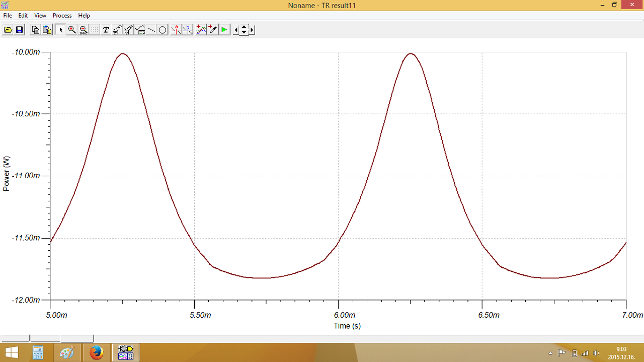This screenshot has height=362, width=644.
Task: Open Action Center flag icon
Action: point(562,353)
